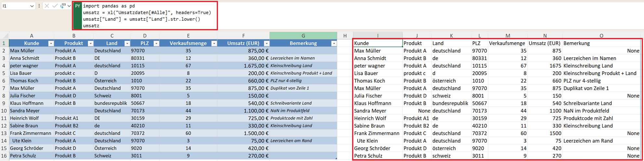The height and width of the screenshot is (161, 644).
Task: Click the Python output type icon (123)
Action: tap(62, 6)
